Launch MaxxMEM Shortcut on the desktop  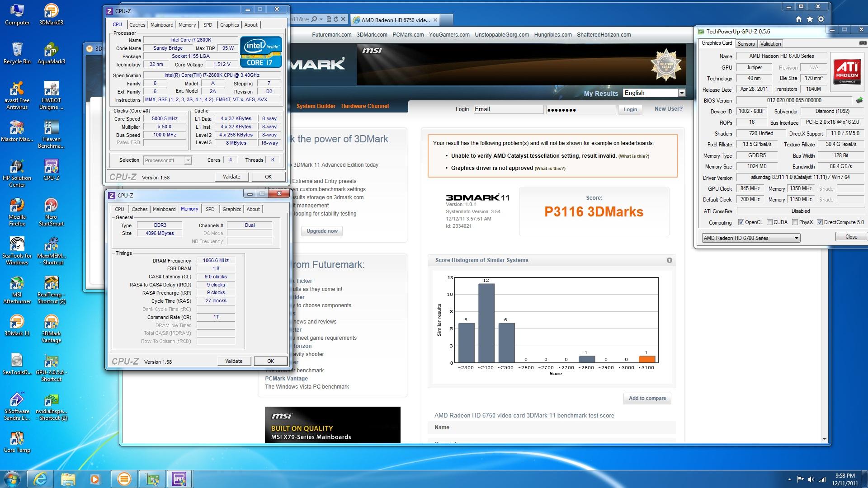[x=51, y=251]
